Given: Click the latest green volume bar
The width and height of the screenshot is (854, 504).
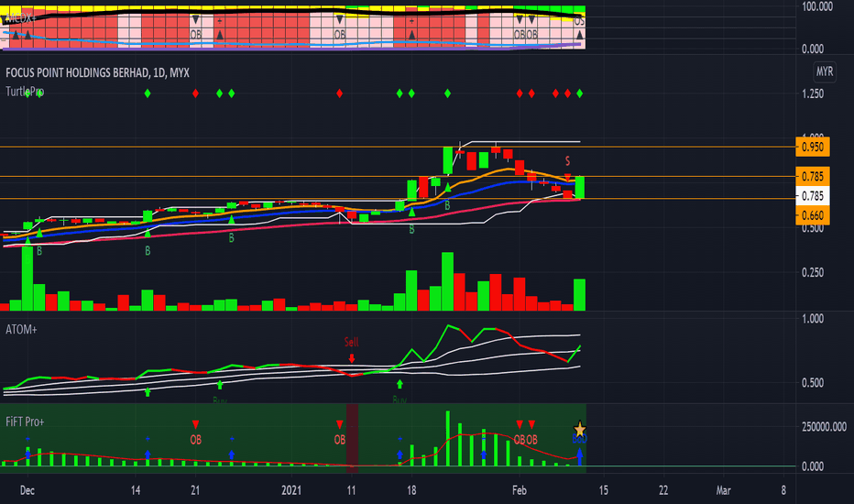Looking at the screenshot, I should point(579,295).
